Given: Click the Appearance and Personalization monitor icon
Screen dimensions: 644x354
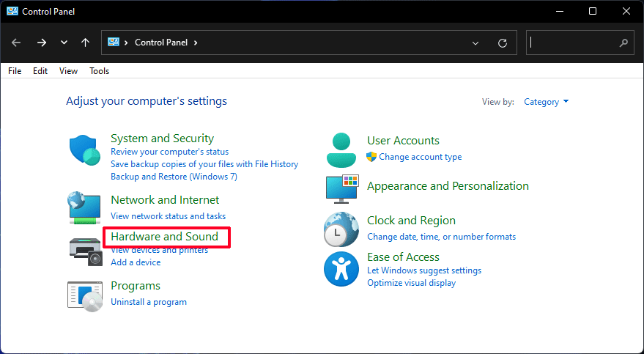Looking at the screenshot, I should pyautogui.click(x=342, y=188).
